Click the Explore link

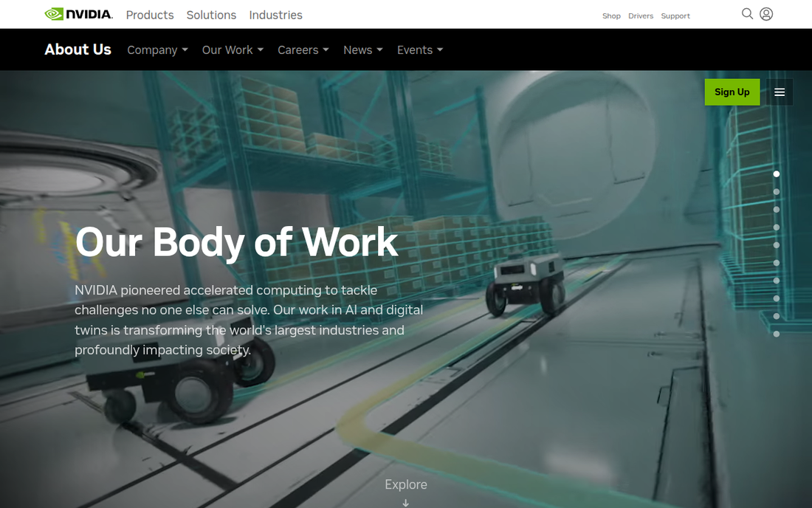point(405,484)
